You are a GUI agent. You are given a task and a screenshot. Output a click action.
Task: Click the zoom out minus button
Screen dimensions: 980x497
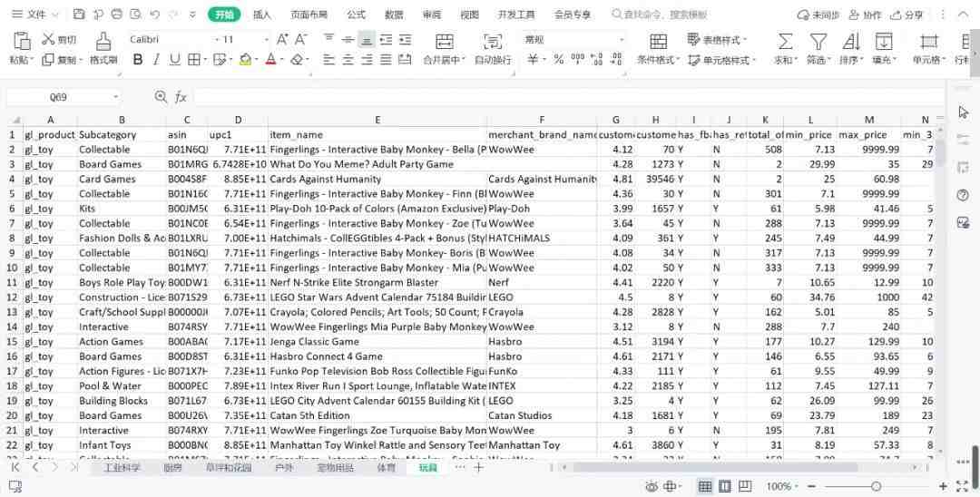[811, 486]
